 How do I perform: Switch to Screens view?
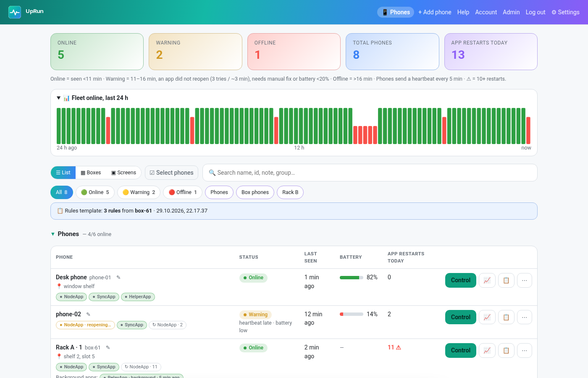(123, 173)
